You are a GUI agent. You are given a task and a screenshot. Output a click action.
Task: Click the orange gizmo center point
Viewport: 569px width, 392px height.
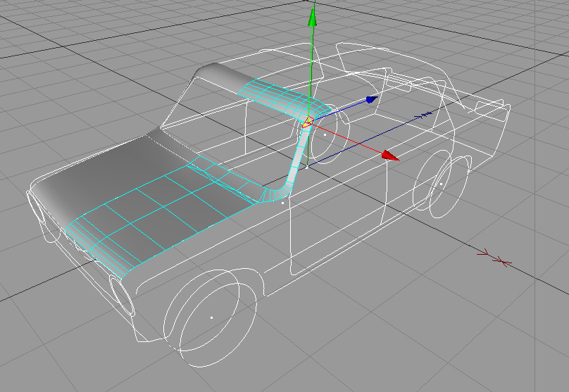[x=308, y=122]
